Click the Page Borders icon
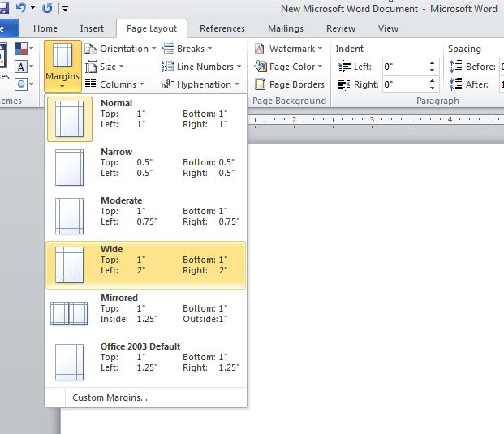 (260, 84)
